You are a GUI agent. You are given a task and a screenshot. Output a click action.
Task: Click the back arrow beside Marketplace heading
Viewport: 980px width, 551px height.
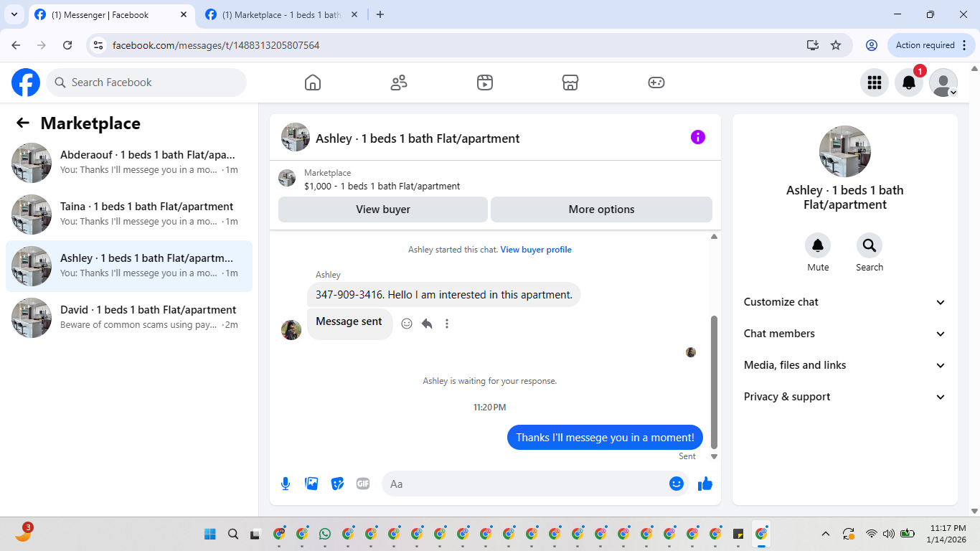pos(23,123)
